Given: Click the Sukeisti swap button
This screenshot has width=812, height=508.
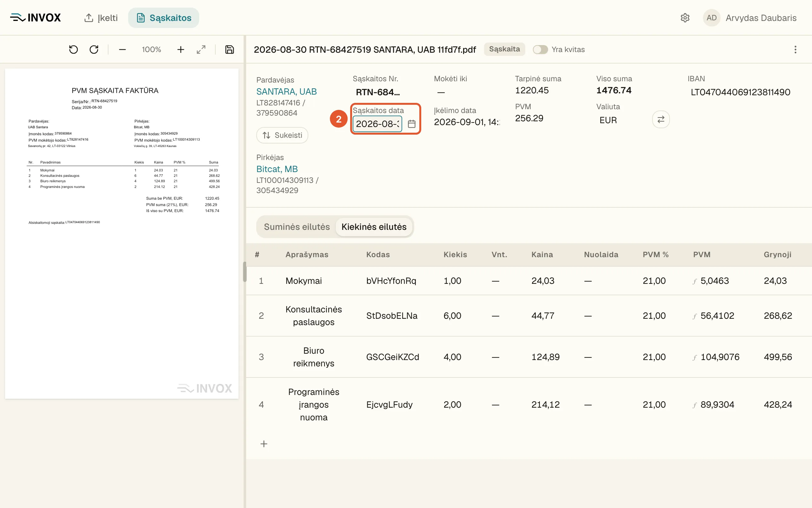Looking at the screenshot, I should pyautogui.click(x=282, y=135).
